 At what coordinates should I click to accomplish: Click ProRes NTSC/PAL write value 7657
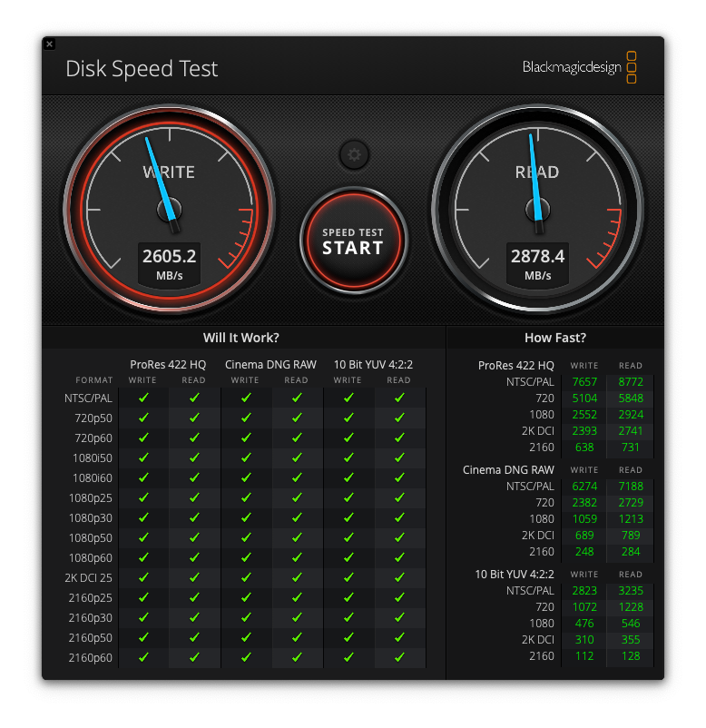584,381
